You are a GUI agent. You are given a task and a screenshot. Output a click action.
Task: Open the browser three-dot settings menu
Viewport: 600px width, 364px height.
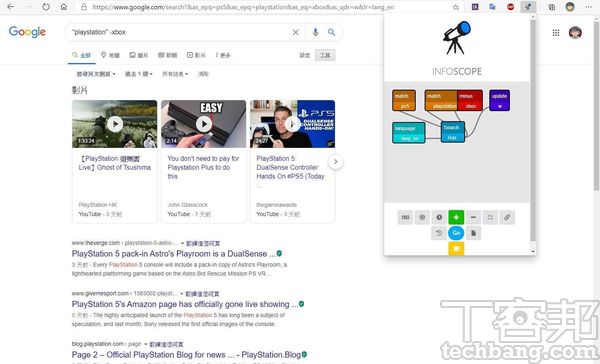[588, 7]
